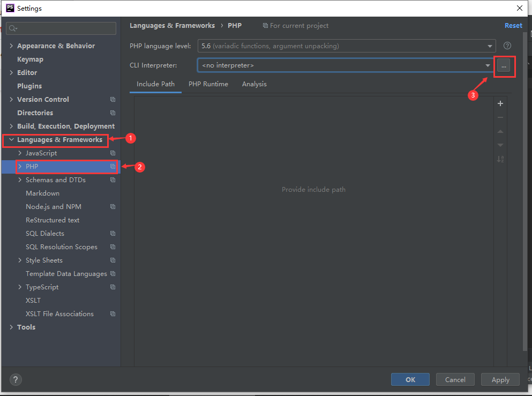Viewport: 532px width, 396px height.
Task: Click project-level icon beside Node.js and NPM
Action: click(x=113, y=207)
